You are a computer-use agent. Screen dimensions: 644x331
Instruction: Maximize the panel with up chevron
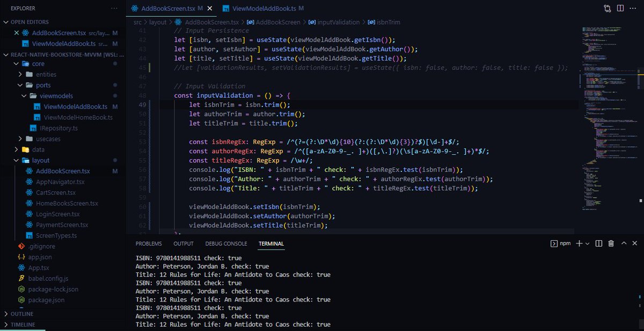(x=624, y=243)
